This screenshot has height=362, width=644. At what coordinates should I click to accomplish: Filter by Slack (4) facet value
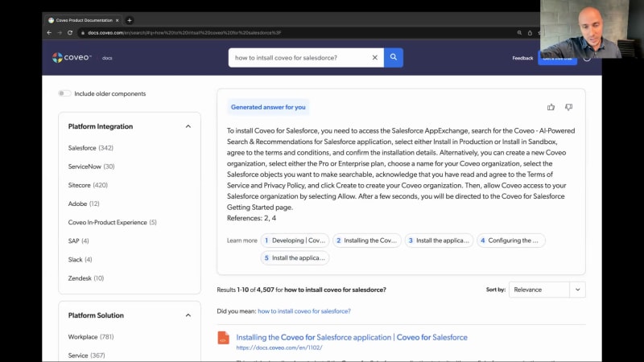(x=80, y=259)
